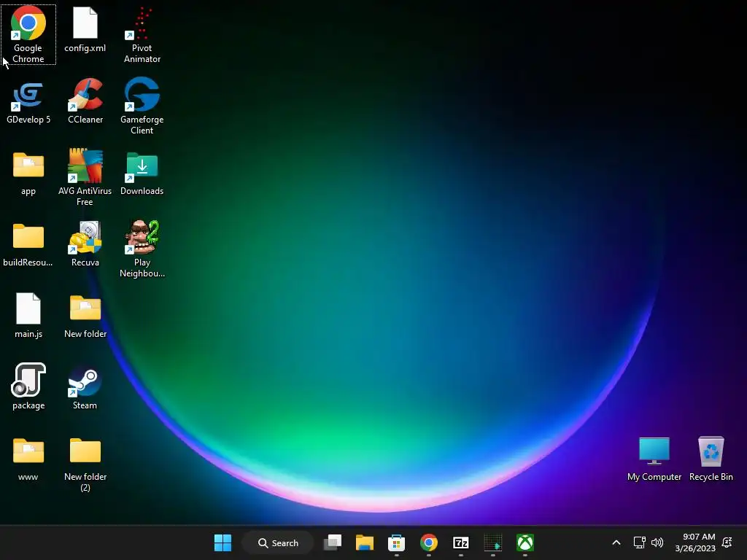Select the Recycle Bin icon
The width and height of the screenshot is (747, 560).
tap(711, 458)
